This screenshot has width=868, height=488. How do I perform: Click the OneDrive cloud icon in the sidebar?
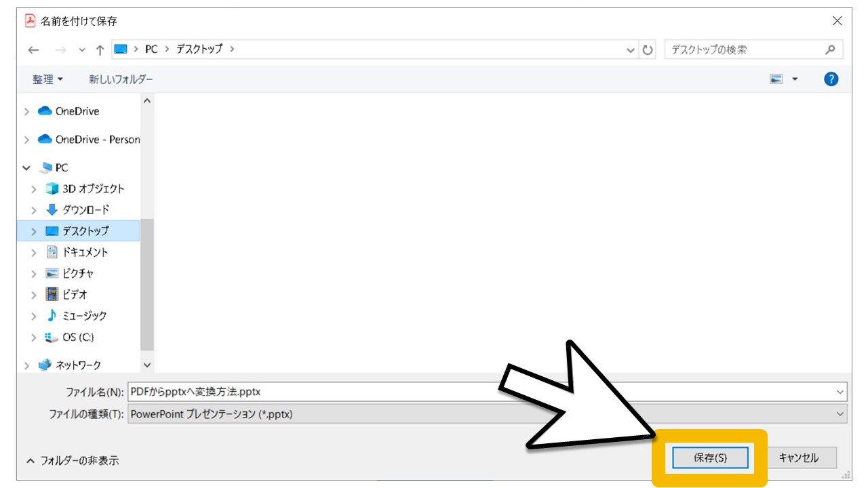tap(46, 110)
